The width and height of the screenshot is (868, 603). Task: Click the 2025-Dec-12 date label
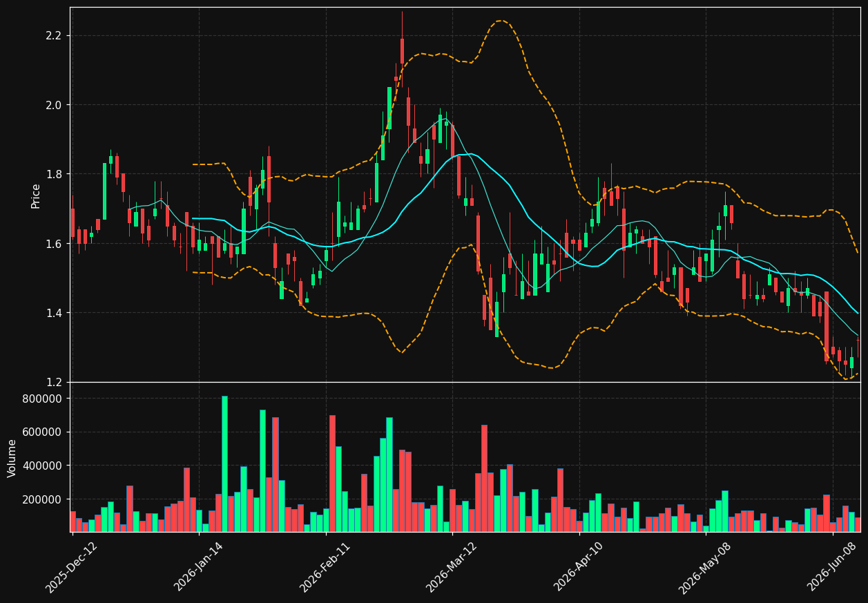[72, 567]
